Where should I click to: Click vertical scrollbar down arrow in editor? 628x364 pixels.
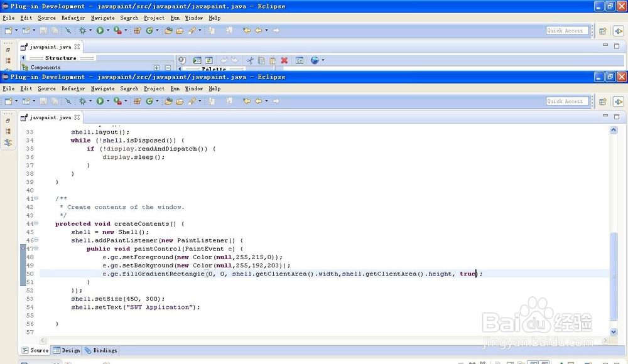pos(614,331)
